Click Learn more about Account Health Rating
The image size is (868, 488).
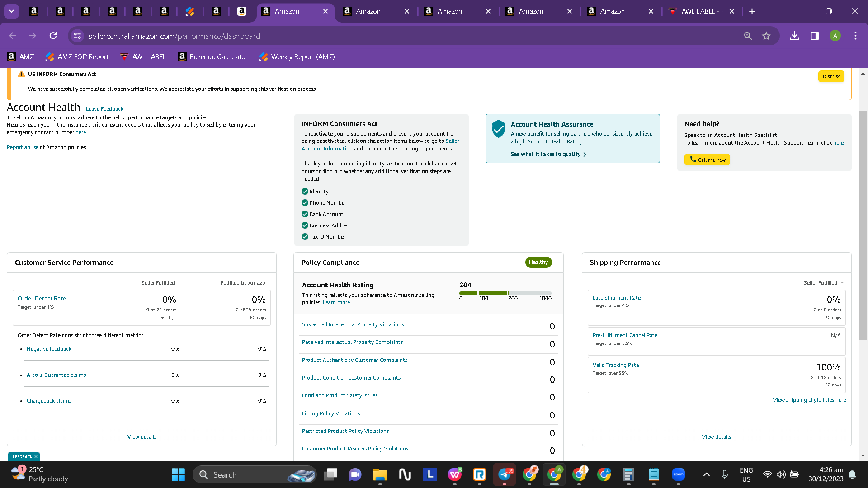(x=336, y=302)
